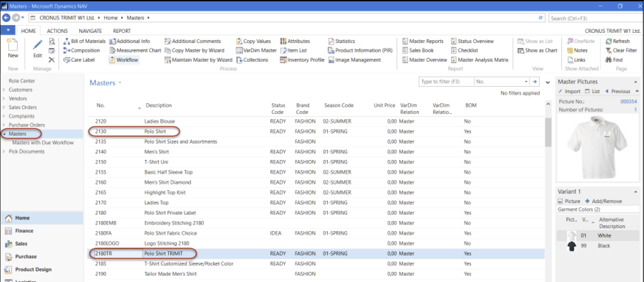644x282 pixels.
Task: Go back with the navigation arrow
Action: pos(6,18)
